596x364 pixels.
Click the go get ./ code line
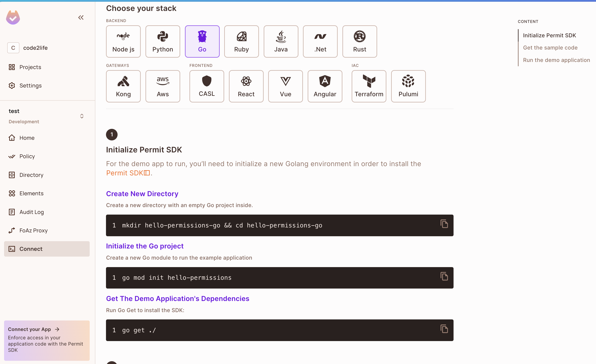(x=139, y=330)
